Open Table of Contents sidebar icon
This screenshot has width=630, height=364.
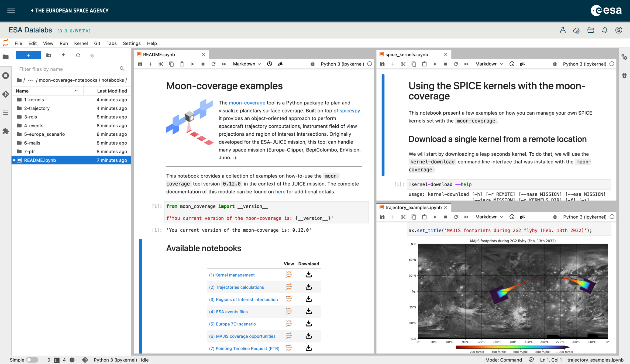[x=6, y=113]
